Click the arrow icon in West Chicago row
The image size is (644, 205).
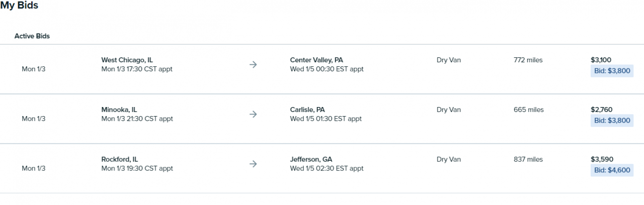pyautogui.click(x=253, y=64)
